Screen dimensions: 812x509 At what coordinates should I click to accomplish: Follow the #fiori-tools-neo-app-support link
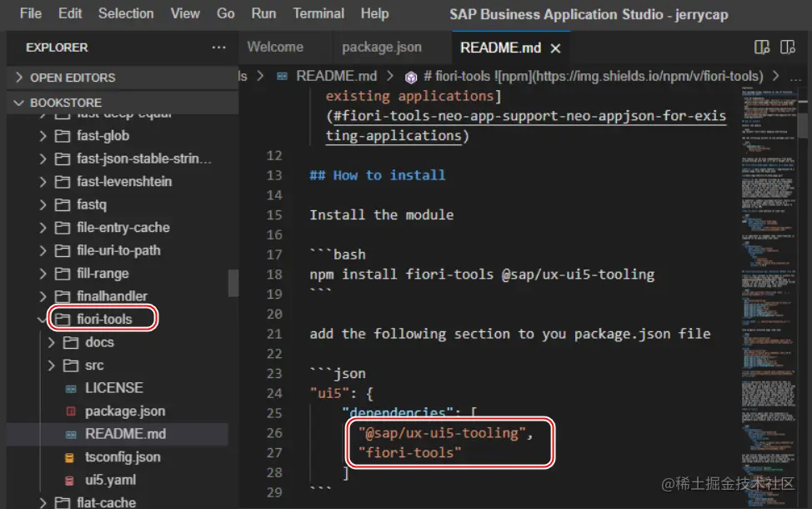525,125
